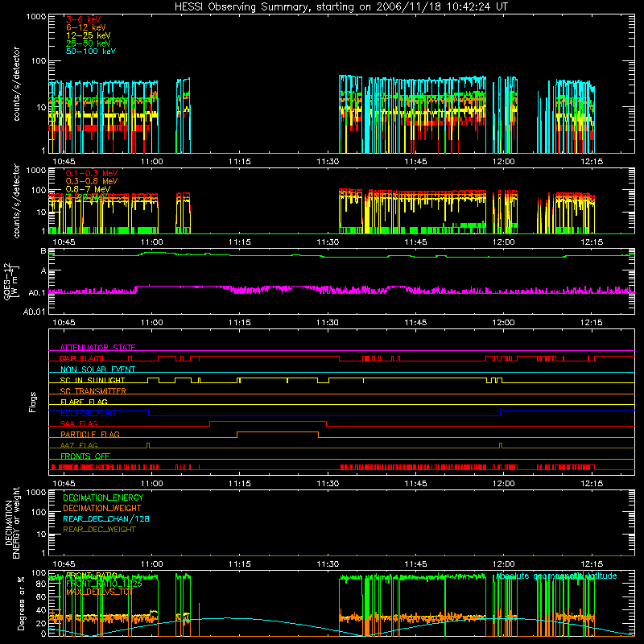Click the A0.1 tick label in GOES panel
The width and height of the screenshot is (644, 644).
[37, 293]
